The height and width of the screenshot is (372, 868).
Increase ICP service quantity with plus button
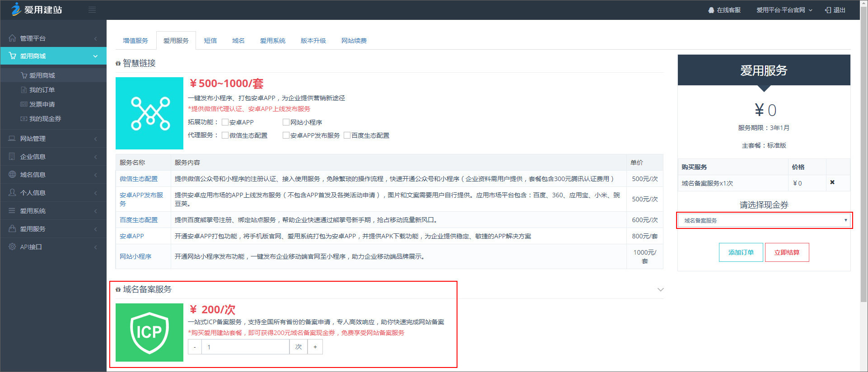[315, 347]
